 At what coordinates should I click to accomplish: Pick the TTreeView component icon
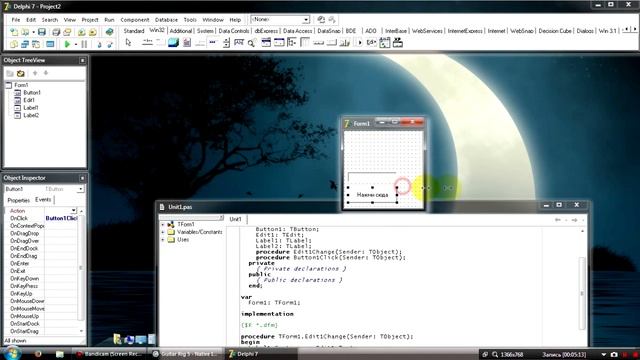coord(292,42)
